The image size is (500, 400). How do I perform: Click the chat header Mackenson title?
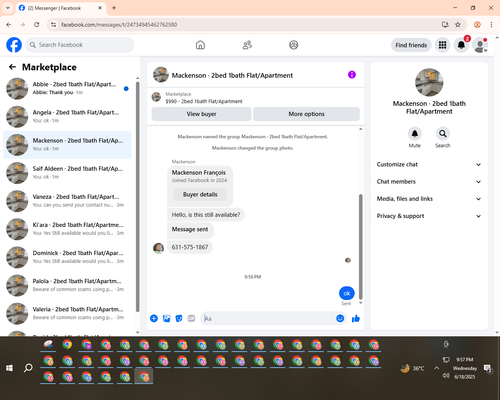pyautogui.click(x=232, y=75)
